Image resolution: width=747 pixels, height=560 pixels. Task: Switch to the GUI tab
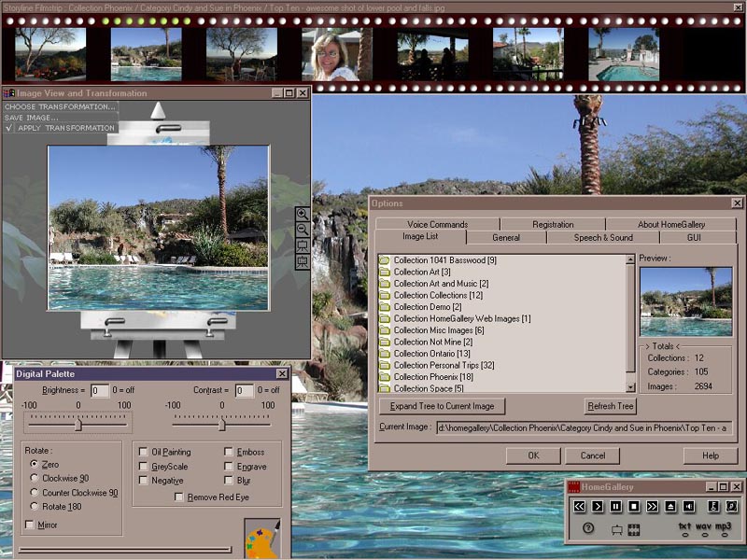[694, 237]
